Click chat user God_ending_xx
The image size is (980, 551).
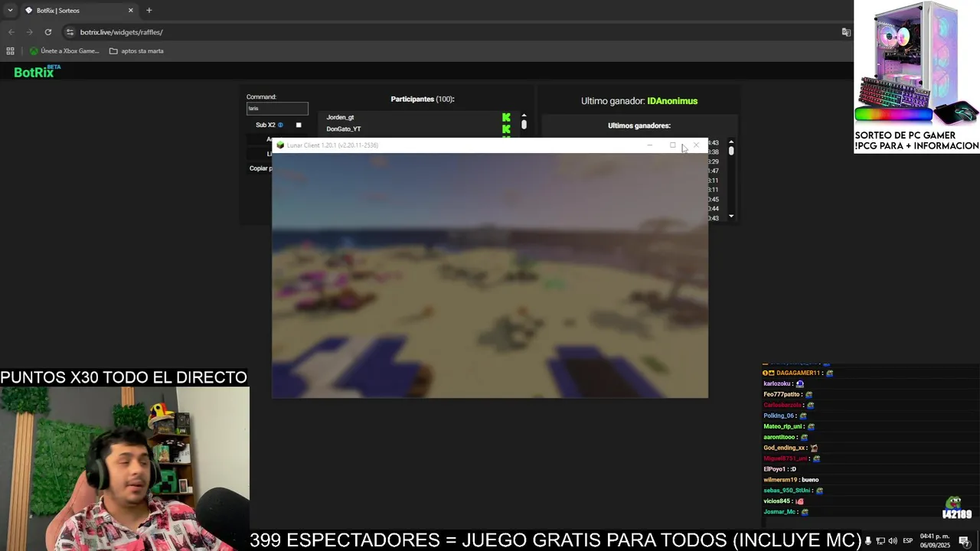[784, 448]
